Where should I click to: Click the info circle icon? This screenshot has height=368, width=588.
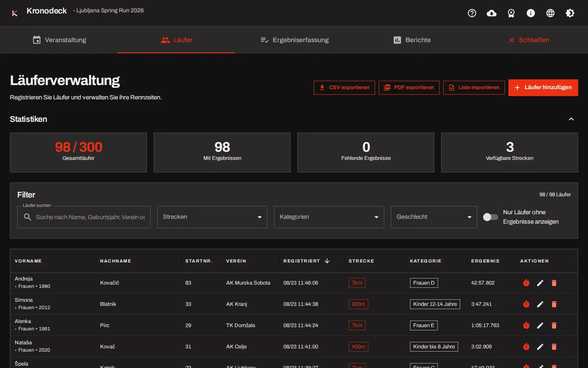click(x=531, y=13)
